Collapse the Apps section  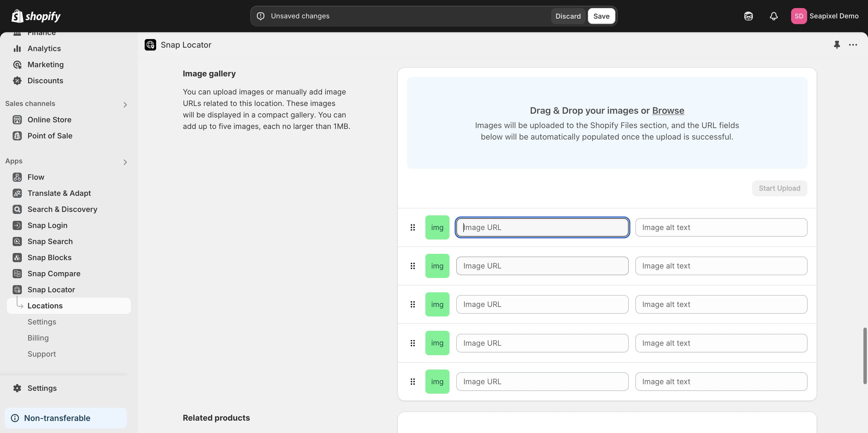(125, 162)
